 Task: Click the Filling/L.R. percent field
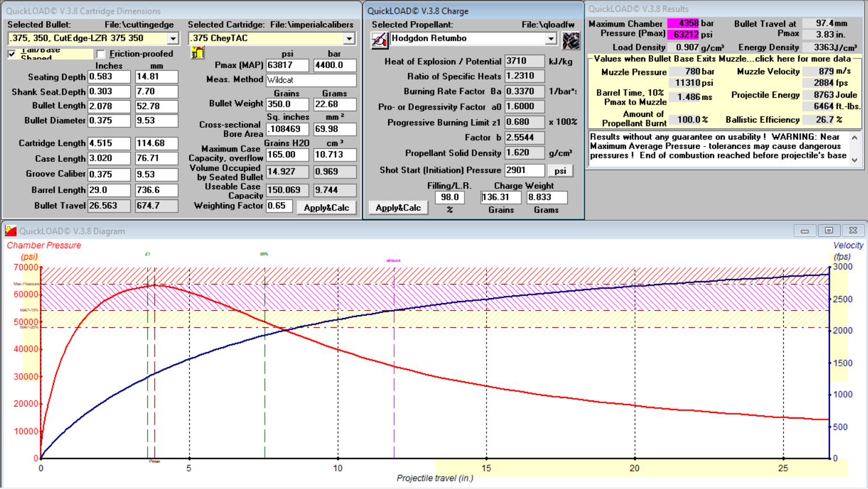coord(450,198)
